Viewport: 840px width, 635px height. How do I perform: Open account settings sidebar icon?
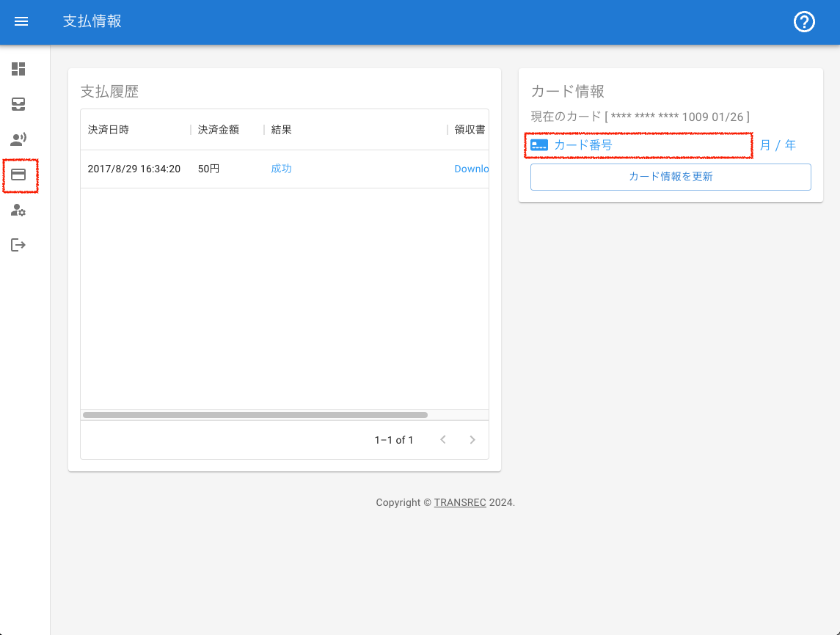coord(18,210)
